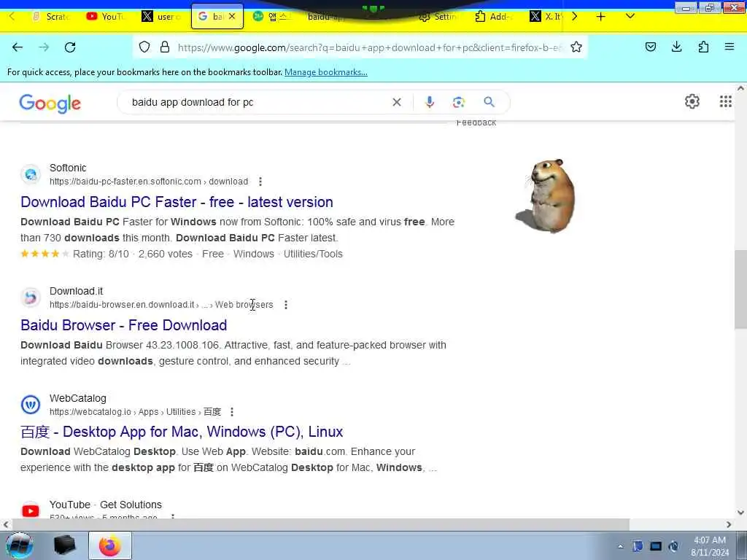Open Google quick settings gear
This screenshot has width=747, height=560.
point(692,101)
